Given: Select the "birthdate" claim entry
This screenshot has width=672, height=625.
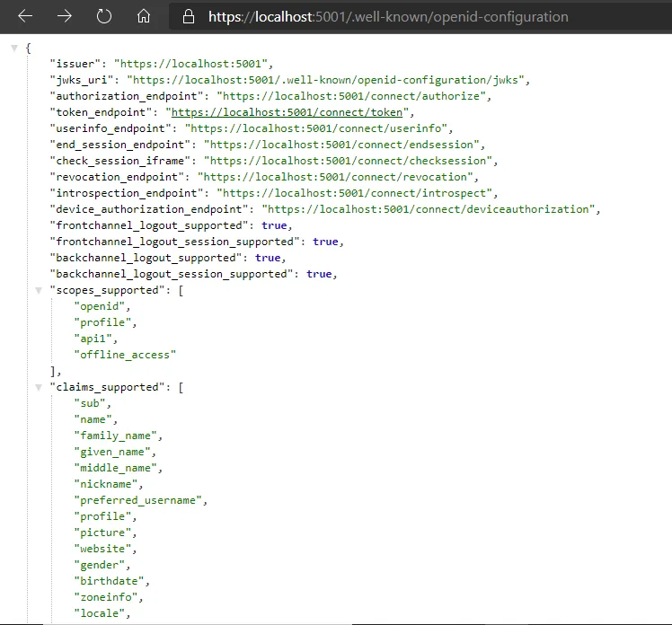Looking at the screenshot, I should coord(110,581).
